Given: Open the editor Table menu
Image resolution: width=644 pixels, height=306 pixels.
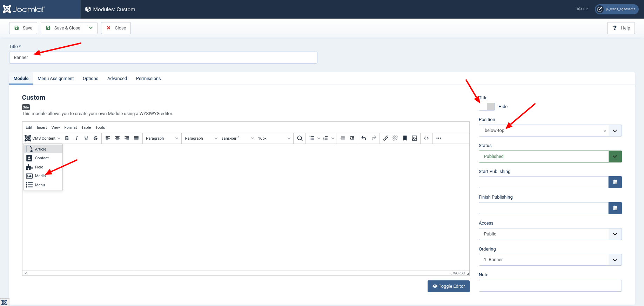Looking at the screenshot, I should pyautogui.click(x=86, y=127).
